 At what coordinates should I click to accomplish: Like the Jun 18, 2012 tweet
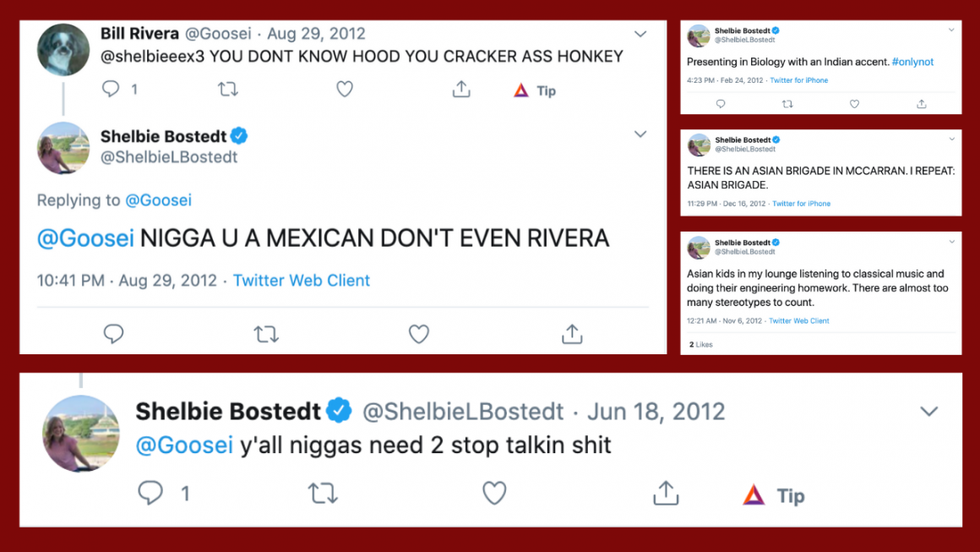tap(494, 493)
